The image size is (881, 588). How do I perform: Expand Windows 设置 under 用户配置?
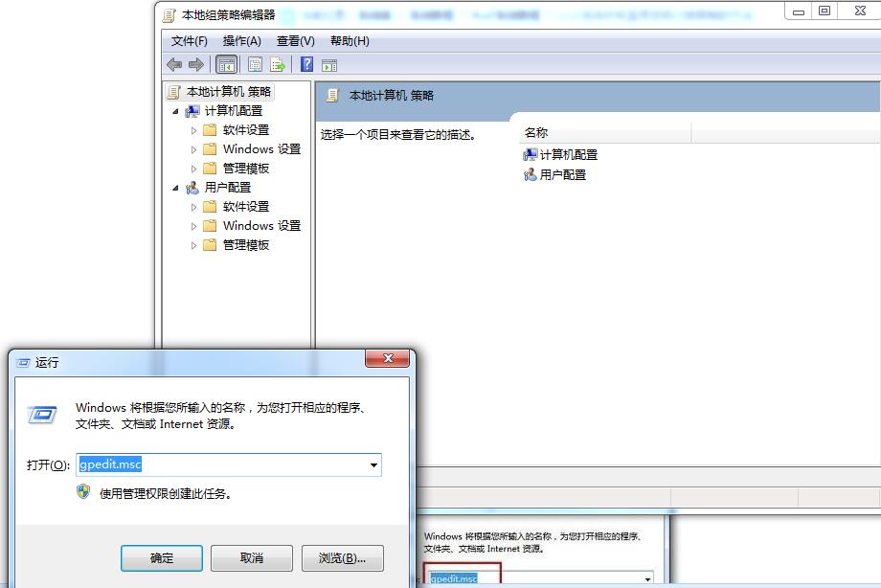click(x=193, y=226)
